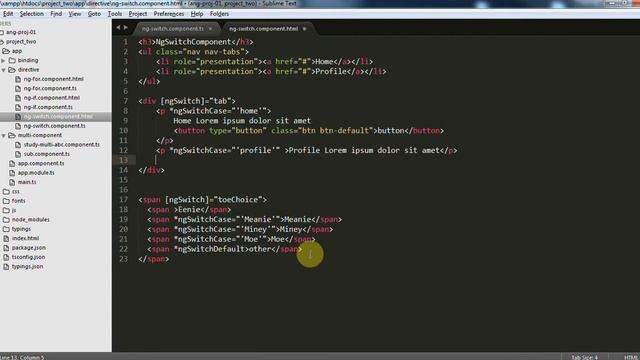
Task: Click file icon beside package.json
Action: (6, 248)
